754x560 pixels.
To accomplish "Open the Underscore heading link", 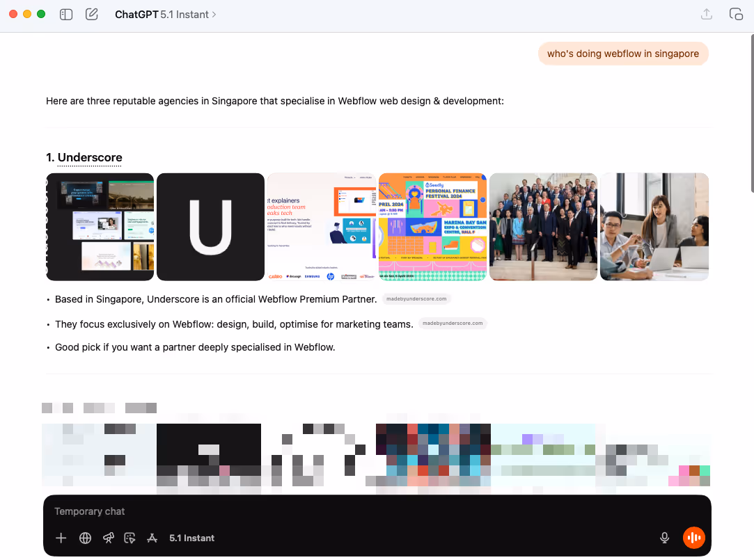I will coord(89,158).
